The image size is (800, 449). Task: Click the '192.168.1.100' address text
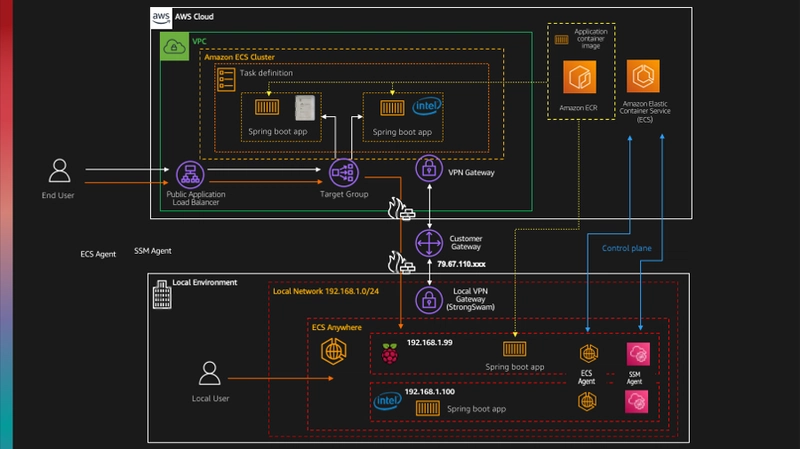pos(430,391)
